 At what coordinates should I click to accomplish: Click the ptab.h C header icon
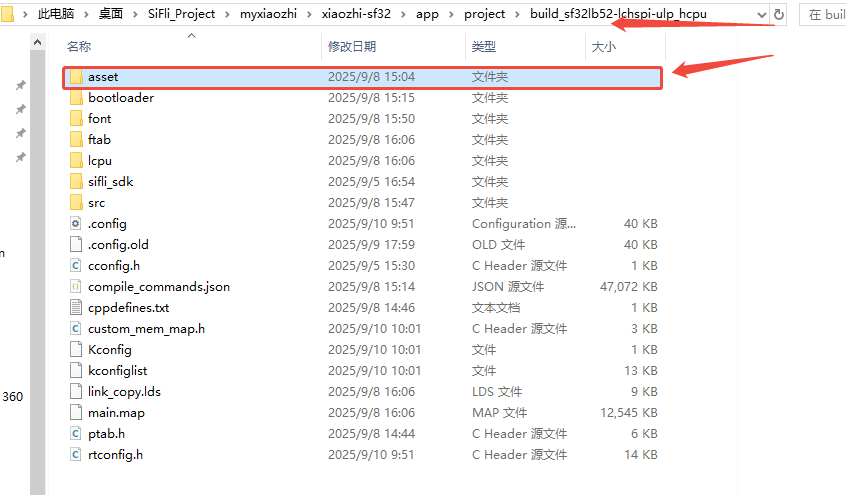76,434
